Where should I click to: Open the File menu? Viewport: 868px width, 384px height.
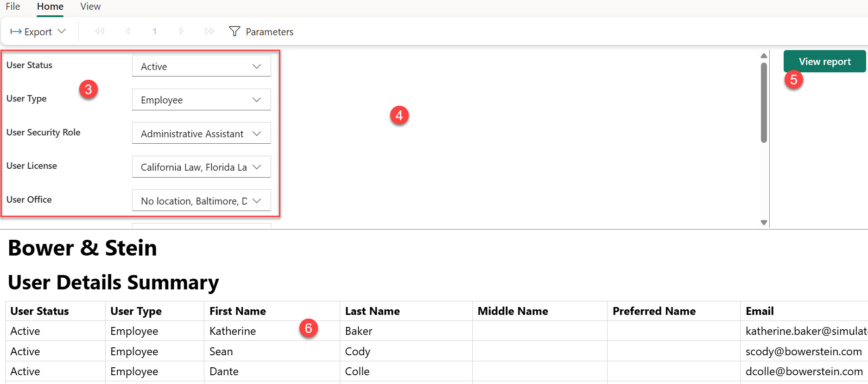pos(13,6)
